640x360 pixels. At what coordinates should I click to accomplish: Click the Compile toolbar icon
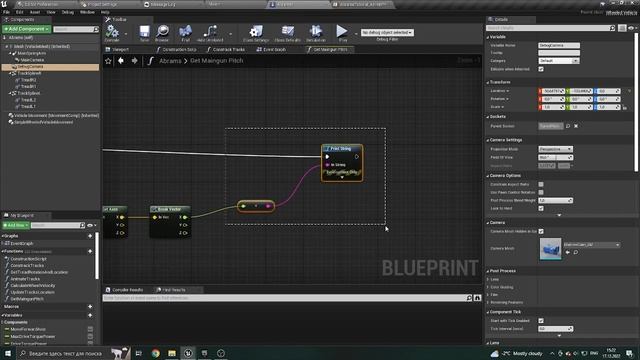point(112,31)
